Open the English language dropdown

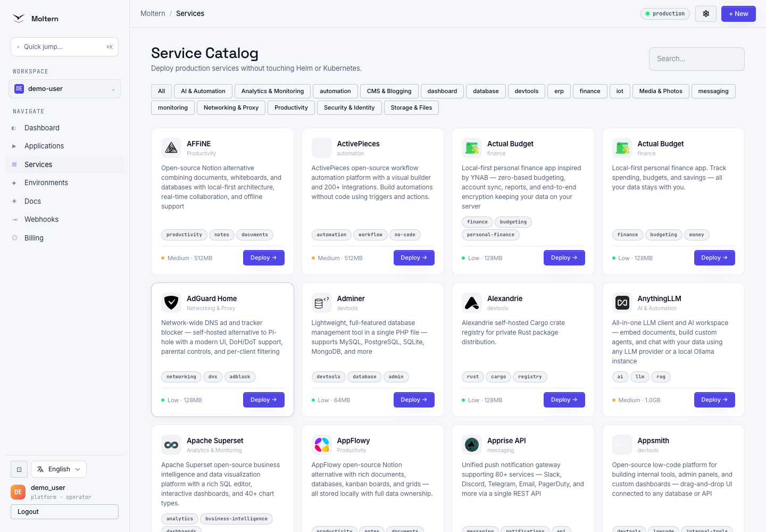pyautogui.click(x=59, y=469)
